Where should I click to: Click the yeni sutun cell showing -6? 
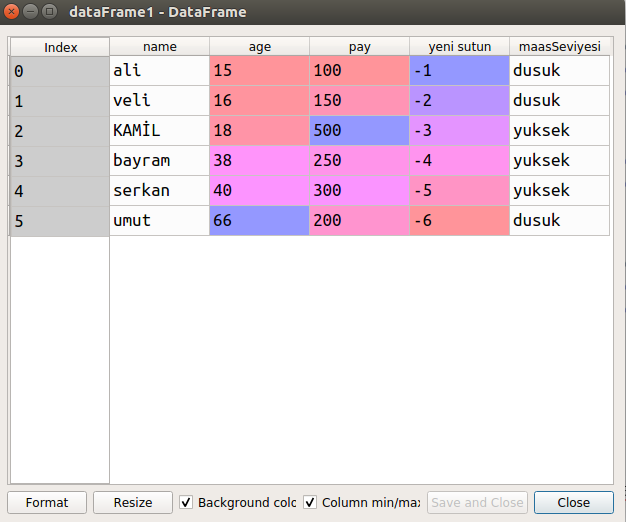[x=460, y=220]
